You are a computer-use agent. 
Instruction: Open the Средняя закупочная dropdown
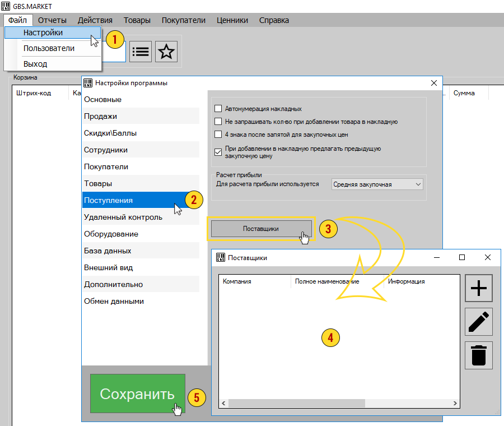click(377, 184)
